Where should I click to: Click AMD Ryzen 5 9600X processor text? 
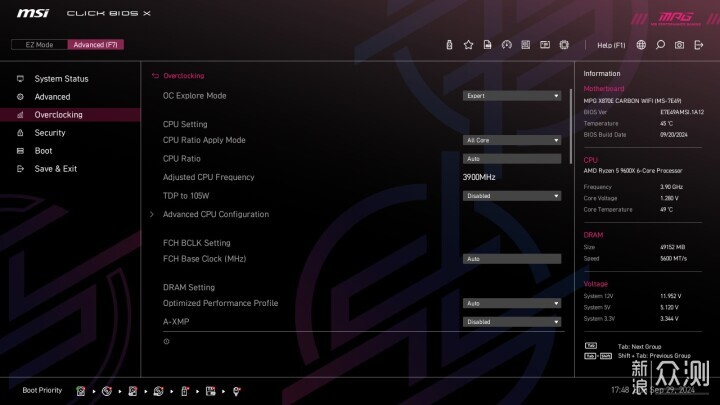[x=633, y=170]
